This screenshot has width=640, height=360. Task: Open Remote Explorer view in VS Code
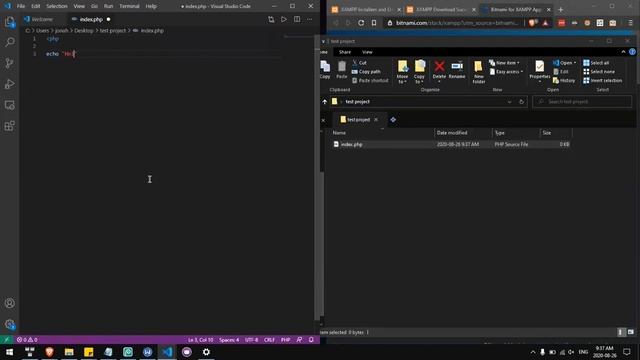tap(10, 105)
